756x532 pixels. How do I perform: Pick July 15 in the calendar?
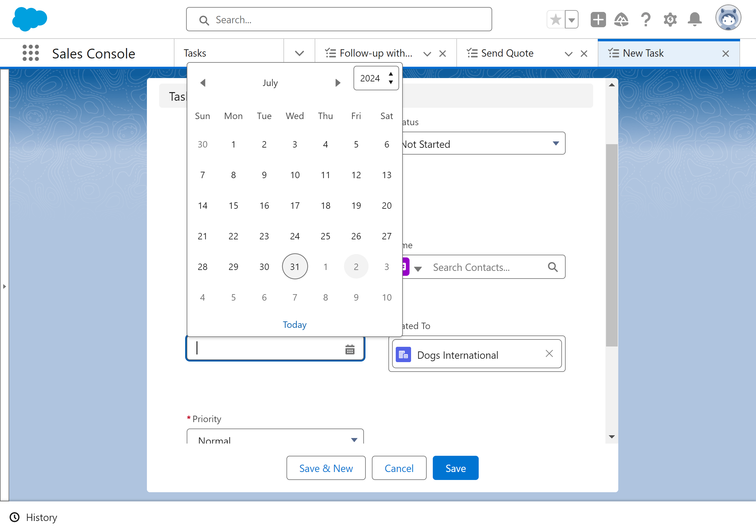pos(233,205)
